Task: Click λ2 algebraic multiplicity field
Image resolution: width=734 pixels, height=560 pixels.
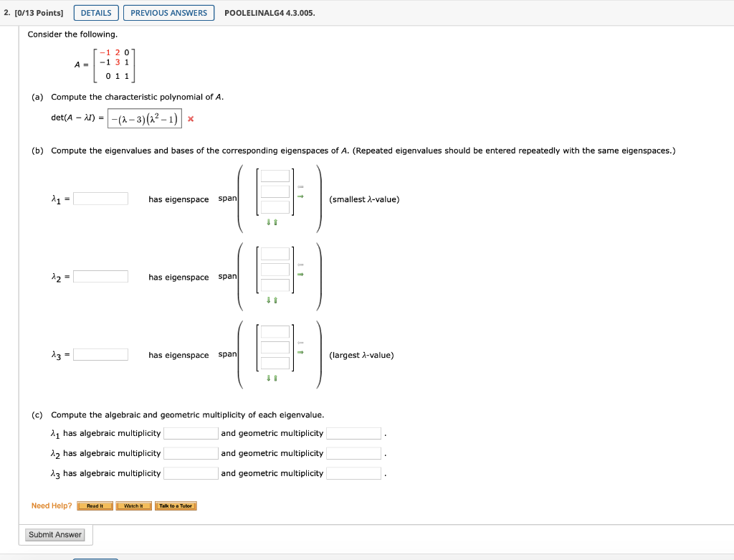Action: coord(191,453)
